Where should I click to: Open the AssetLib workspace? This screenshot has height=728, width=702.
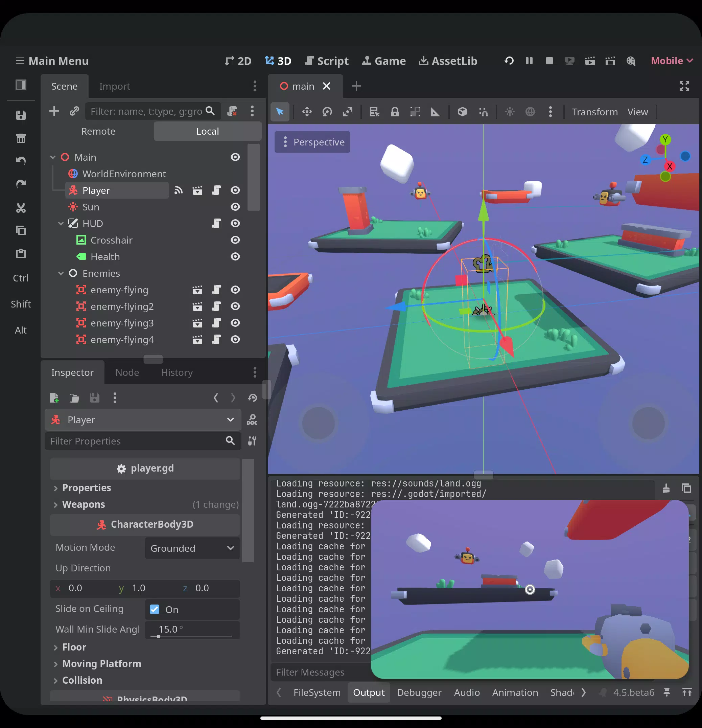[x=448, y=61]
